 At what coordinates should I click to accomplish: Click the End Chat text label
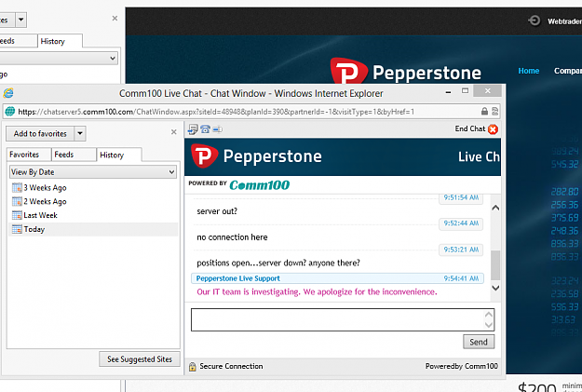tap(470, 128)
